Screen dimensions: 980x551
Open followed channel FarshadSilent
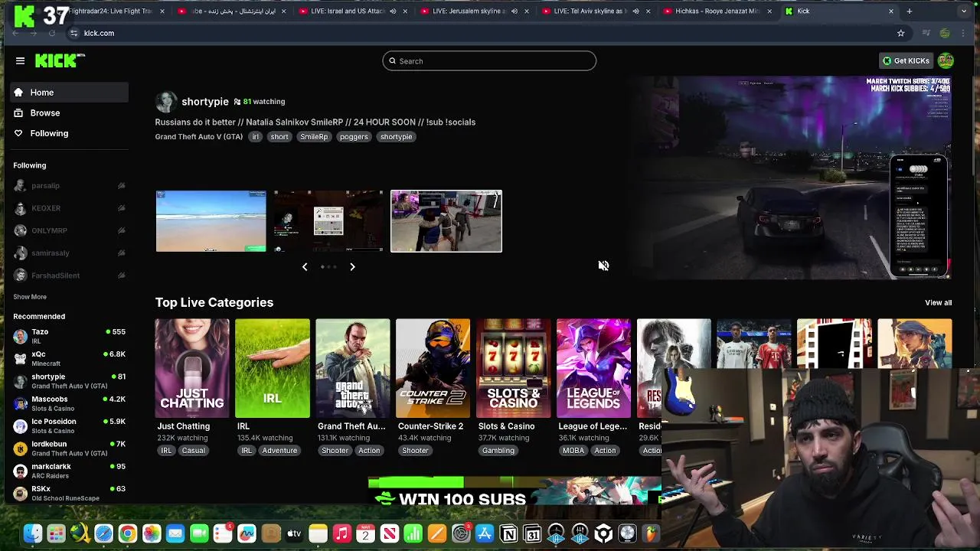tap(70, 275)
